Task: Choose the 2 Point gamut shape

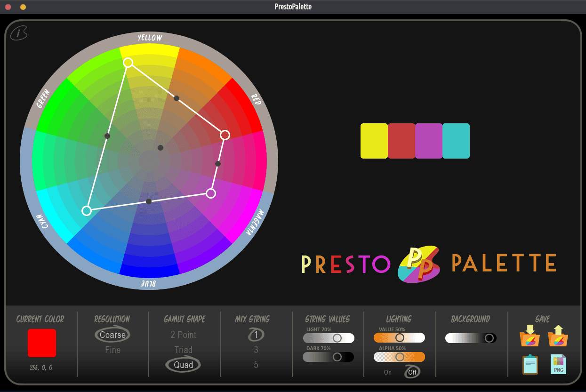Action: pos(184,335)
